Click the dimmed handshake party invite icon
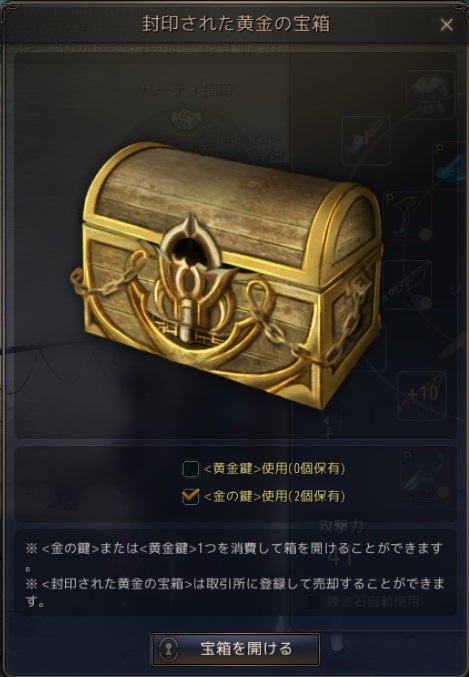Screen dimensions: 469x677 (186, 119)
